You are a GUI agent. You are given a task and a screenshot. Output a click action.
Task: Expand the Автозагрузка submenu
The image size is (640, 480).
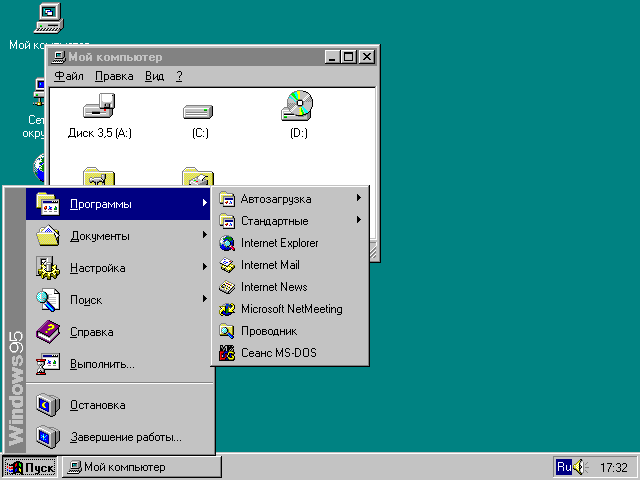coord(290,199)
